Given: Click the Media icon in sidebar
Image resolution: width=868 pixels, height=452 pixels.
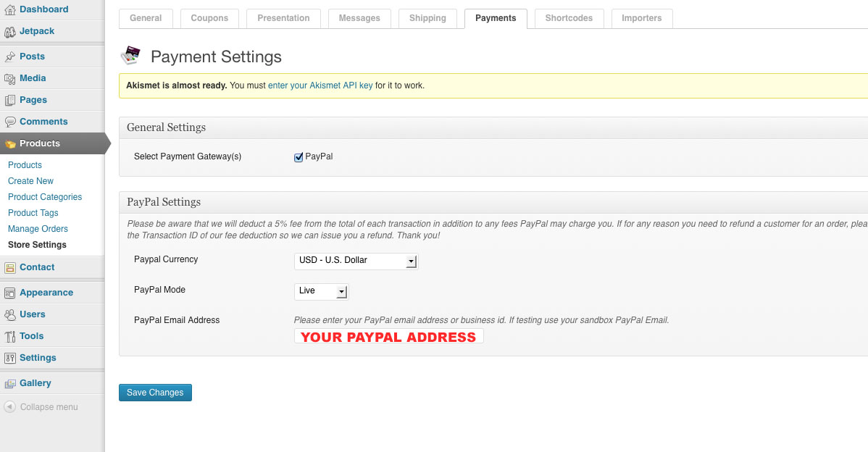Looking at the screenshot, I should pyautogui.click(x=10, y=78).
